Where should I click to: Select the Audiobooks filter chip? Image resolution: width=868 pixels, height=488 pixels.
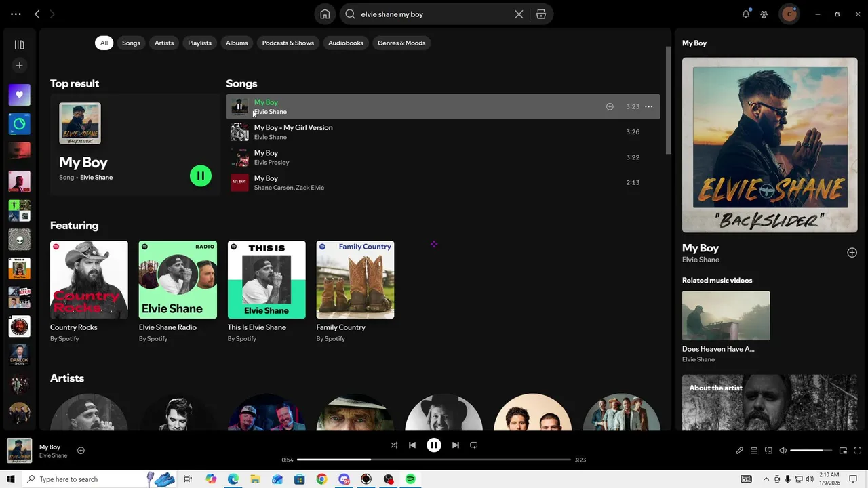[346, 43]
